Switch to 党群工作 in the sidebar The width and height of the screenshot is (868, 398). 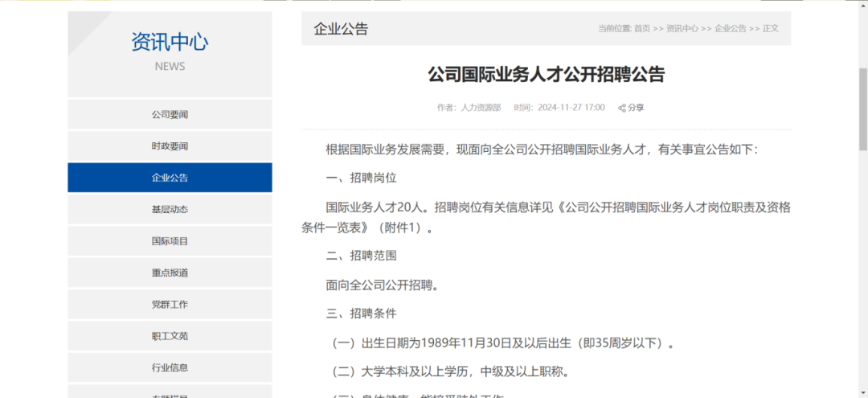(170, 304)
